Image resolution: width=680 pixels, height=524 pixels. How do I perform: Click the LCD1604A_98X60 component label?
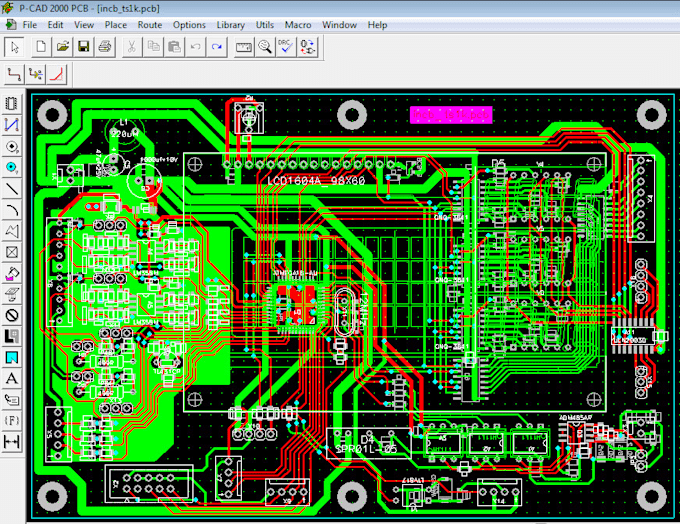[x=316, y=180]
